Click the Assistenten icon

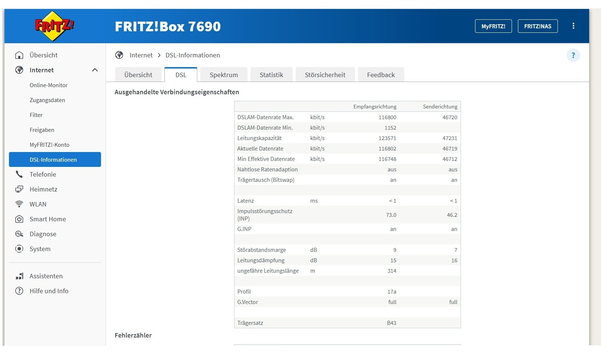pyautogui.click(x=19, y=276)
